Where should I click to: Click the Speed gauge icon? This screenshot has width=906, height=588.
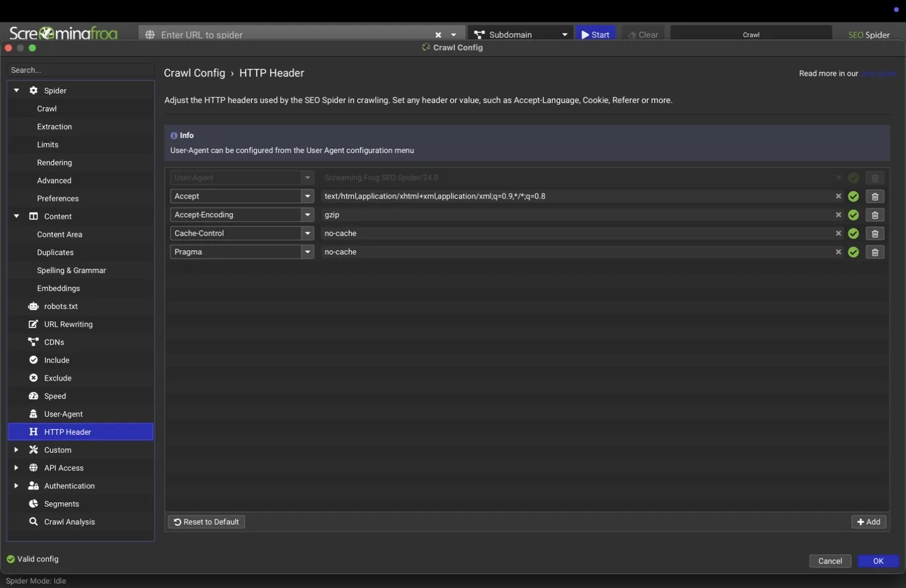pyautogui.click(x=34, y=396)
